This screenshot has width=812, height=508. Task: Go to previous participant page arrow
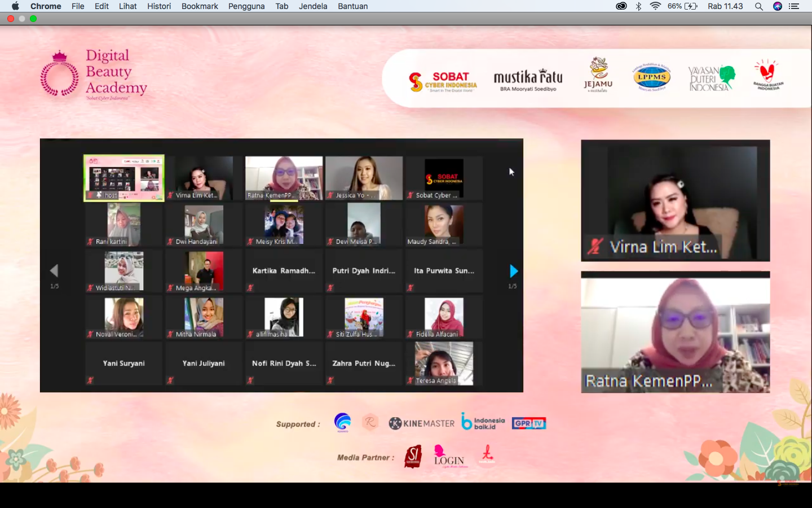(x=54, y=271)
